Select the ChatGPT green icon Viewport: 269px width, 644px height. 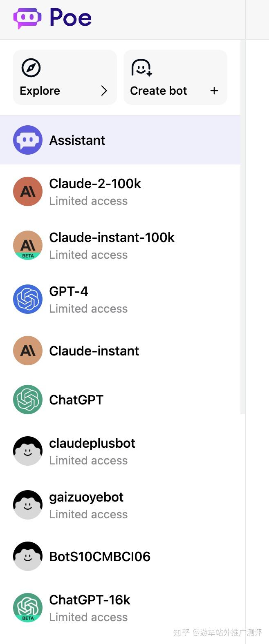coord(27,400)
